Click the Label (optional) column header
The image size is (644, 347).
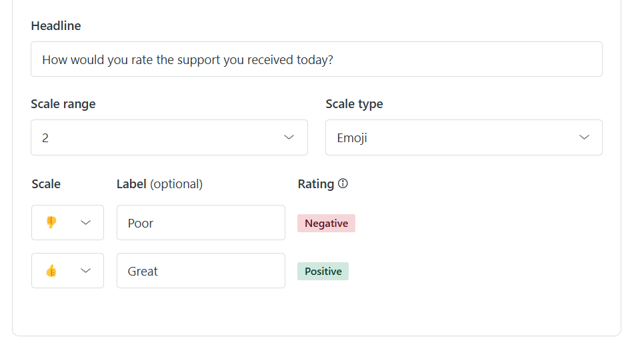pyautogui.click(x=159, y=184)
